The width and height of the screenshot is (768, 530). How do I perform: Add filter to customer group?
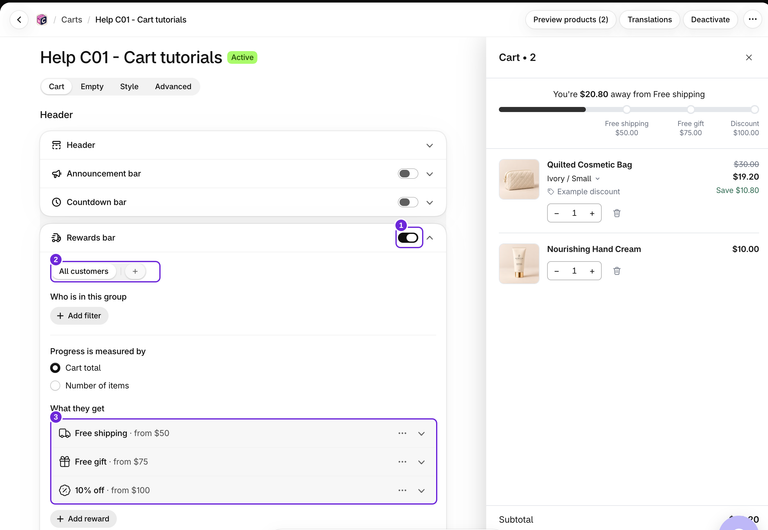(x=79, y=316)
